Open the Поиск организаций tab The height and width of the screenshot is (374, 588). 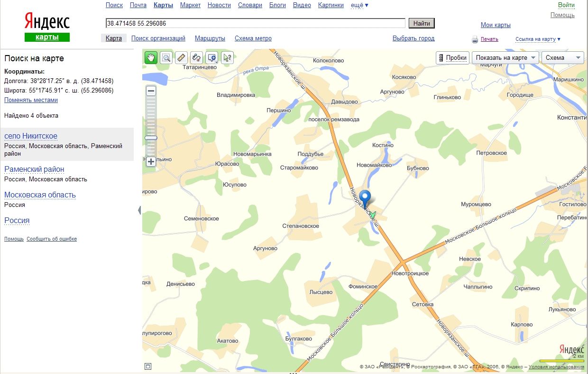158,38
